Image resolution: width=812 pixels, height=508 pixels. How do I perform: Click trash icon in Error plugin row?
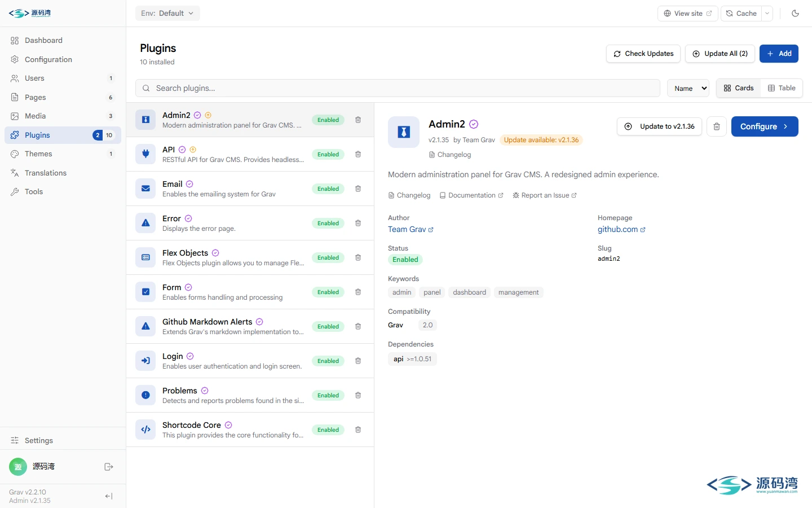point(358,223)
